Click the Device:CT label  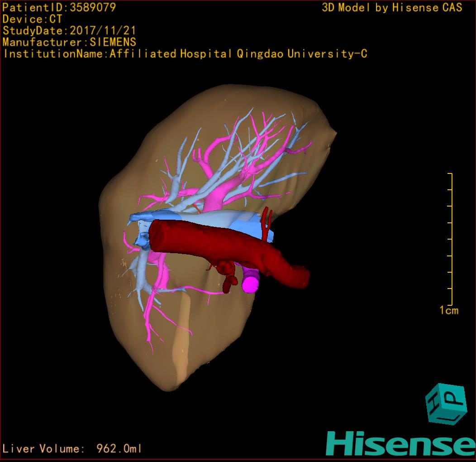(x=32, y=19)
